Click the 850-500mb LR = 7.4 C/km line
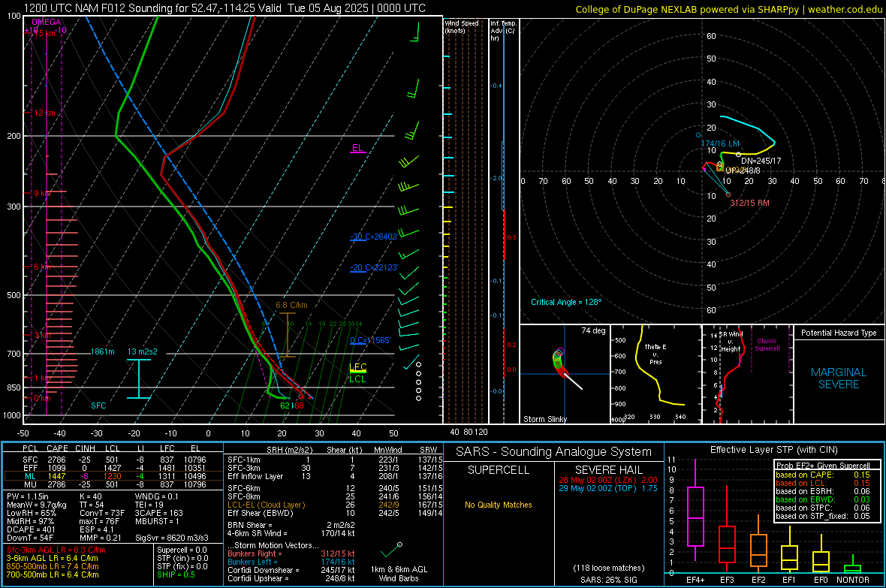This screenshot has height=588, width=886. [x=53, y=566]
